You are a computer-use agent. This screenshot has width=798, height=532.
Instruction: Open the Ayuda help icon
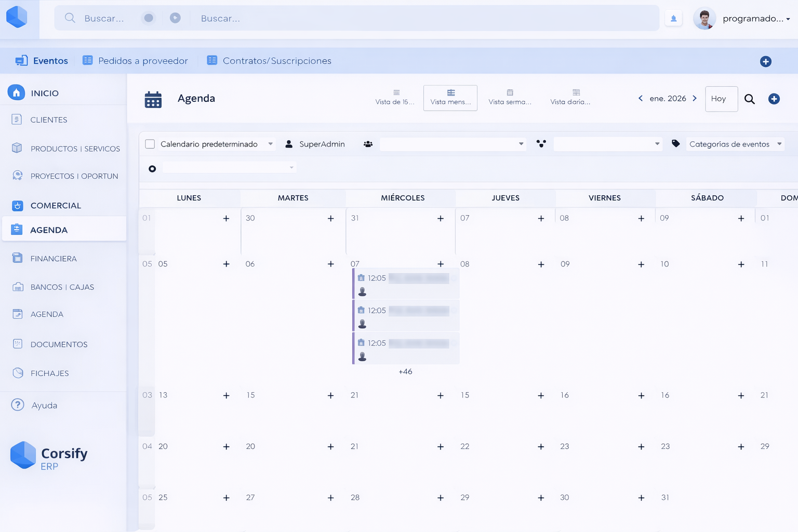tap(18, 405)
